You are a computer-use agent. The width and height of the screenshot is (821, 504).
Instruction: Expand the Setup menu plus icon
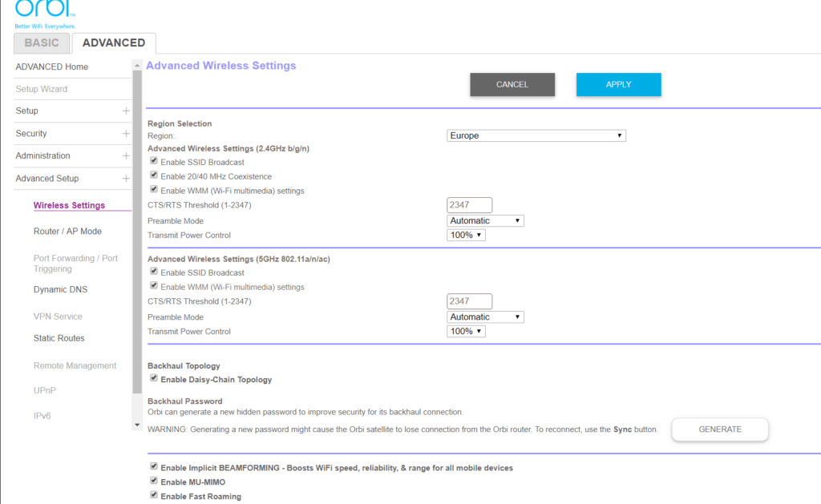(126, 111)
